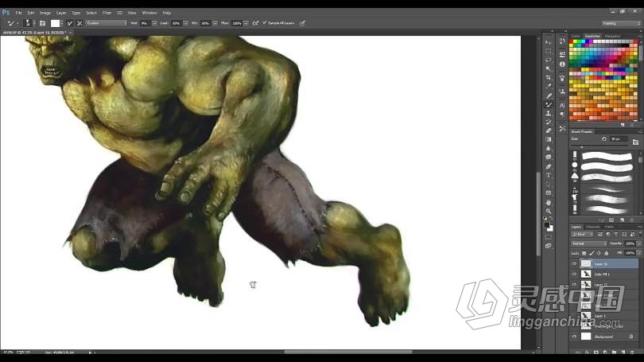Image resolution: width=644 pixels, height=362 pixels.
Task: Open the Info panel icon
Action: coord(562,64)
